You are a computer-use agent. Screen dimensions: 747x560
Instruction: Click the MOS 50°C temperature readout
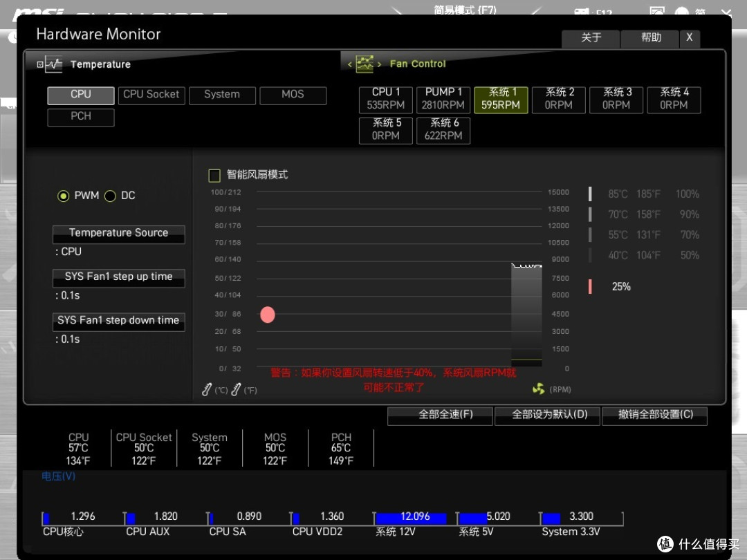[x=275, y=449]
